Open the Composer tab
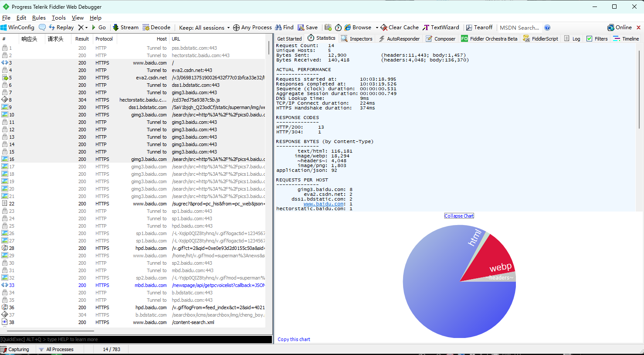 pyautogui.click(x=441, y=39)
